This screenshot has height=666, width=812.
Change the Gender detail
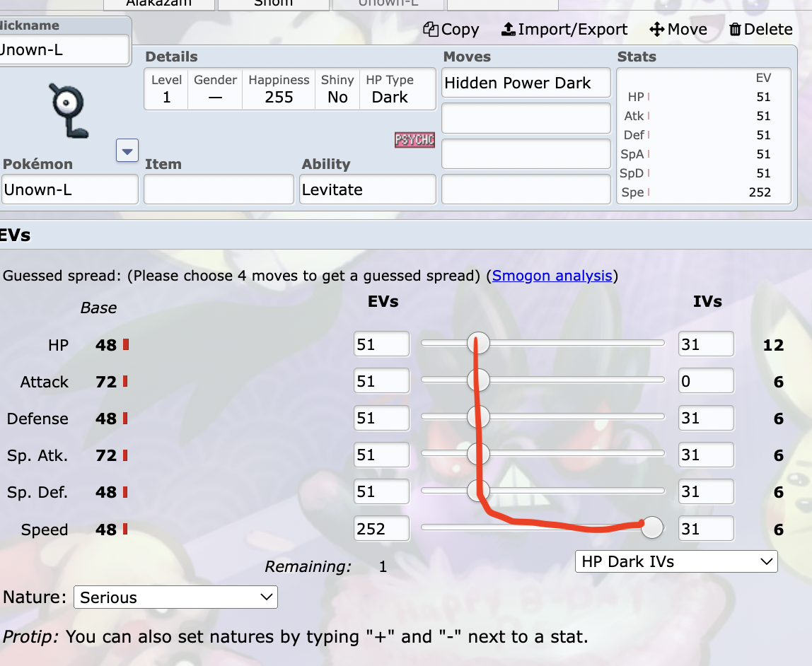[215, 89]
